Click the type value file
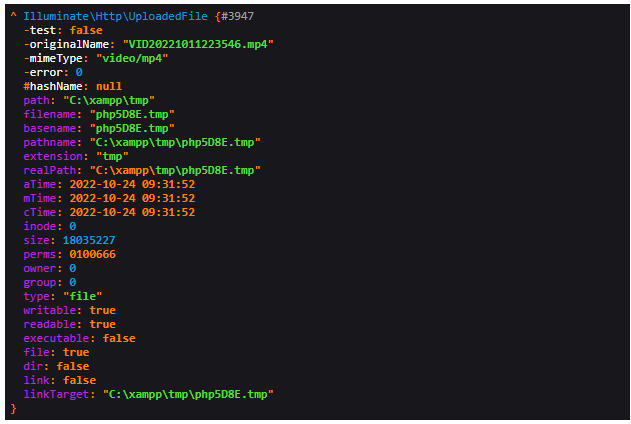631x424 pixels. coord(82,296)
